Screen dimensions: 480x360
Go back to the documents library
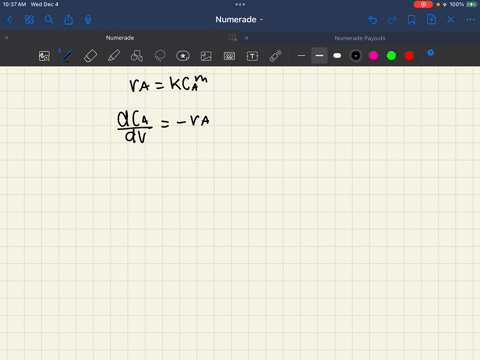9,20
